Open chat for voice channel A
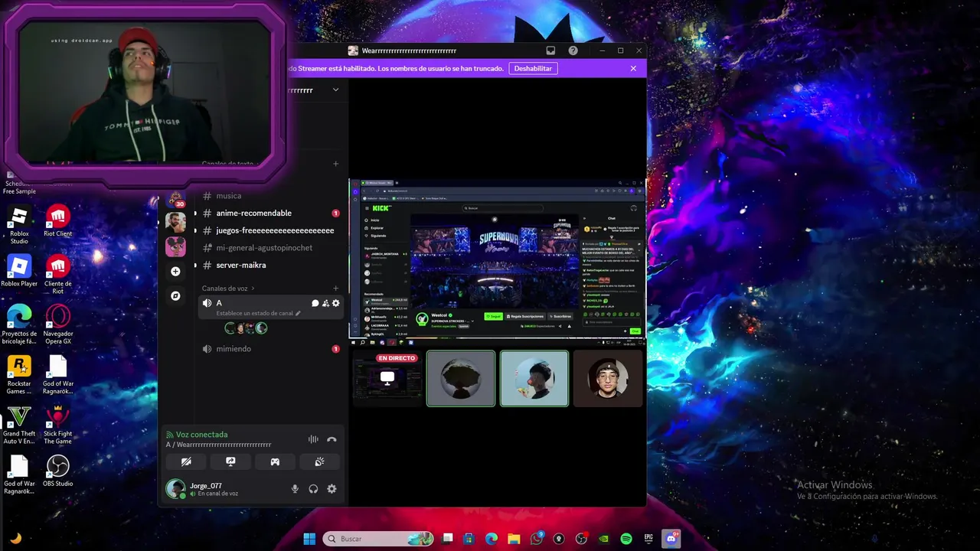 [315, 303]
